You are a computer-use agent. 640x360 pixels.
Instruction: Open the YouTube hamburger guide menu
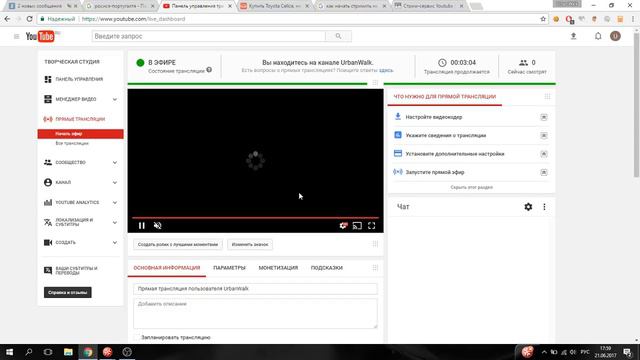click(x=16, y=36)
